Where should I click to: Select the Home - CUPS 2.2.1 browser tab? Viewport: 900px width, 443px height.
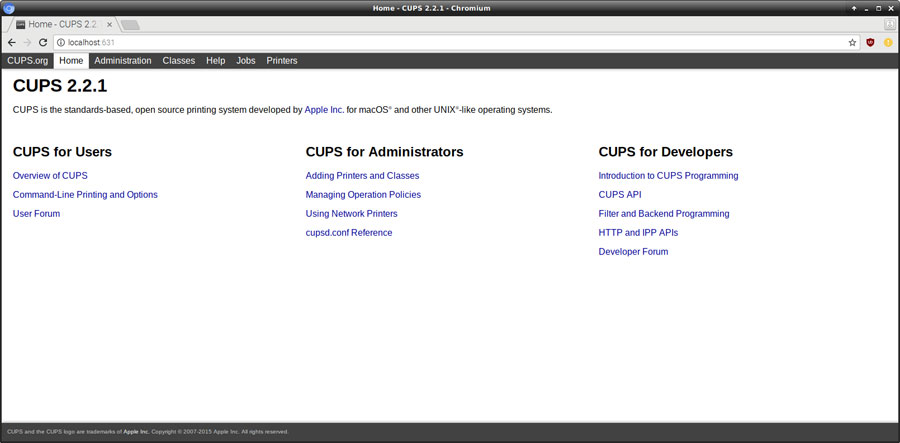(62, 25)
